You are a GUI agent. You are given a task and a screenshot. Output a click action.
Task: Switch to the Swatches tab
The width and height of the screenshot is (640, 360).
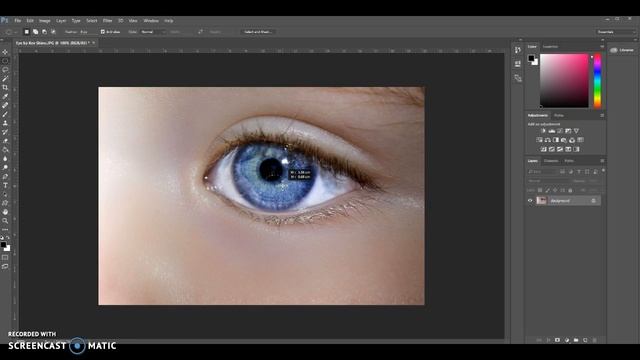[x=550, y=47]
